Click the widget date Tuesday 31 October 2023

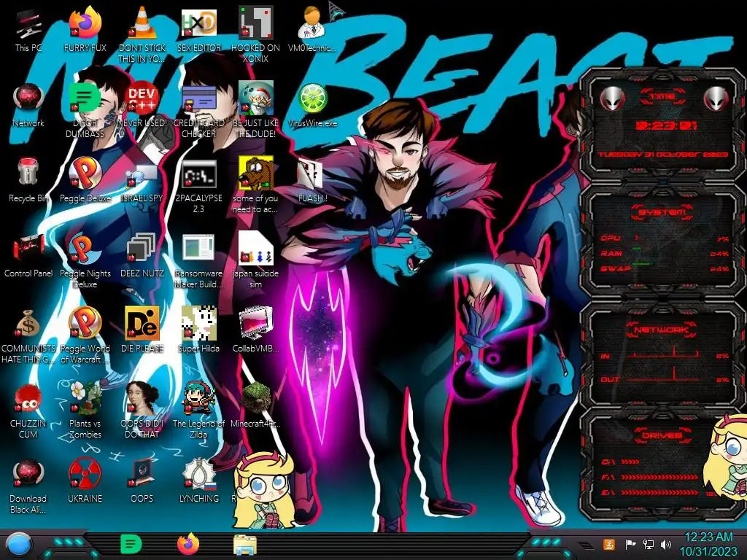(x=663, y=155)
